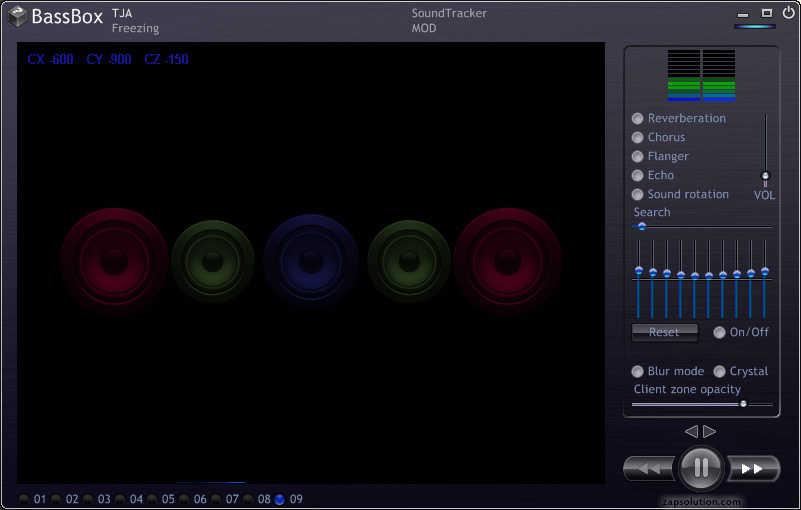Click the CY -900 coordinate text
The height and width of the screenshot is (510, 801).
pyautogui.click(x=109, y=59)
